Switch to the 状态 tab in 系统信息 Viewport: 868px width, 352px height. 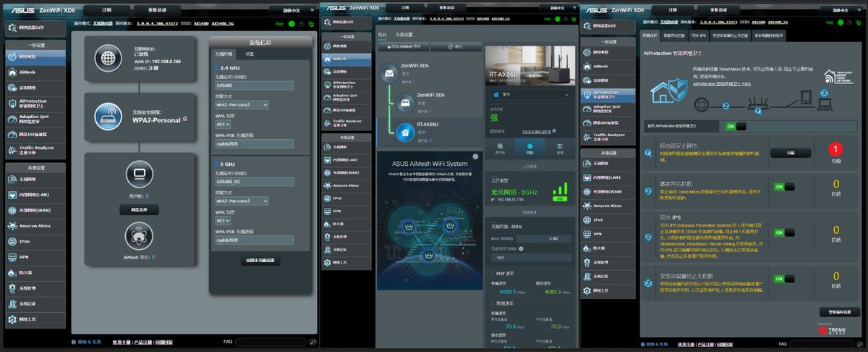click(x=250, y=54)
